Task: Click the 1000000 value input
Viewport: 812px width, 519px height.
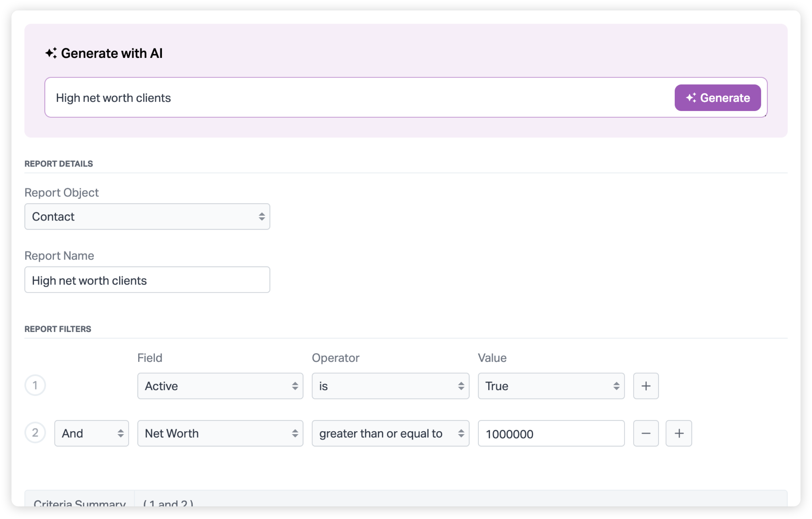Action: click(551, 433)
